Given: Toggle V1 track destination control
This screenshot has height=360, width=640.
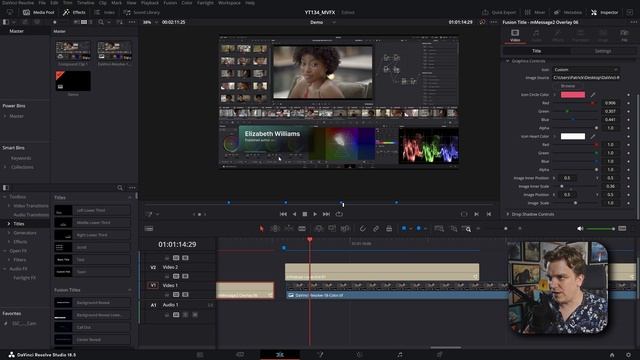Looking at the screenshot, I should tap(153, 285).
